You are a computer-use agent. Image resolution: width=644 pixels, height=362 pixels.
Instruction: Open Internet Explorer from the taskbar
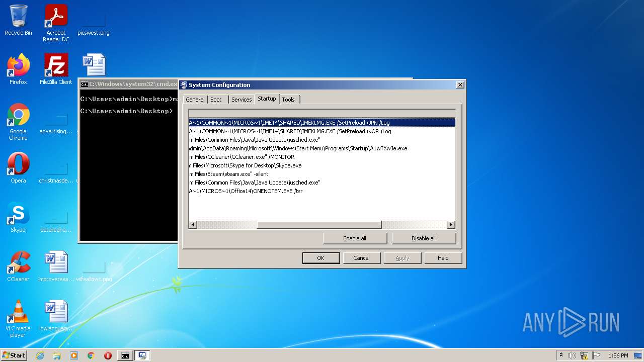[x=40, y=355]
